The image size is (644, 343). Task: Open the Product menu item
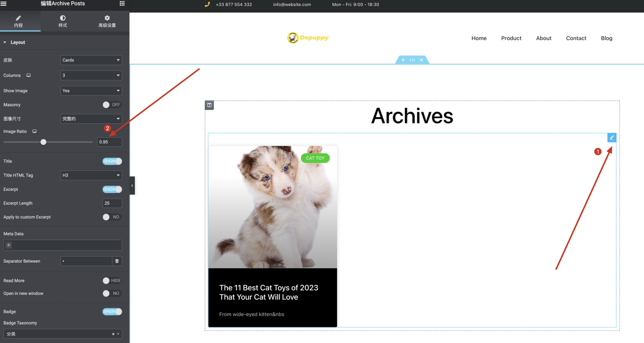click(511, 38)
